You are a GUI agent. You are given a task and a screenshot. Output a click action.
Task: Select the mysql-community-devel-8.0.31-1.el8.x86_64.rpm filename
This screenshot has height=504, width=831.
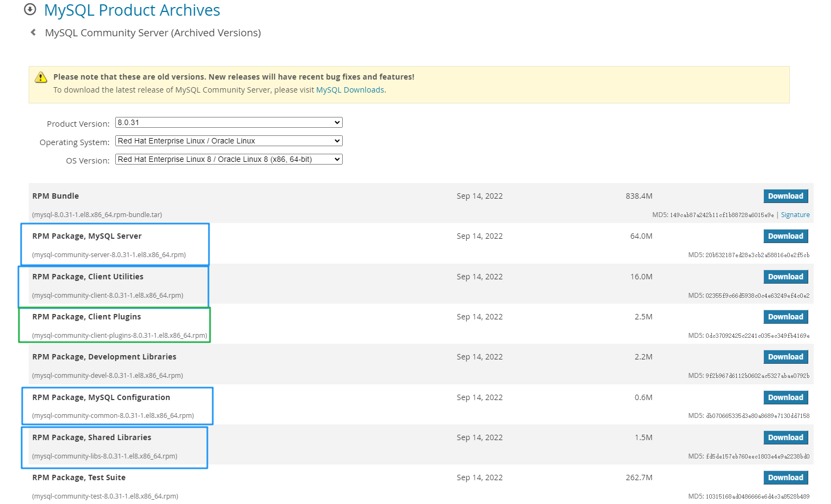coord(108,376)
